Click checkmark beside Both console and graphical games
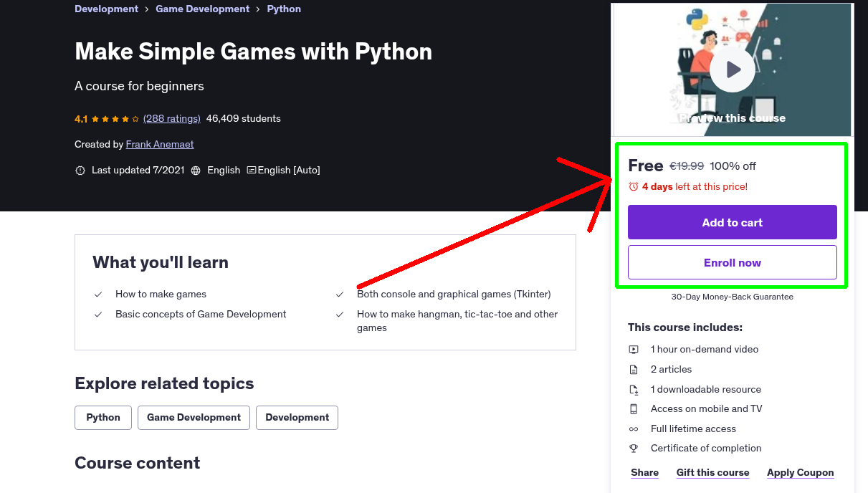This screenshot has width=868, height=493. click(340, 295)
